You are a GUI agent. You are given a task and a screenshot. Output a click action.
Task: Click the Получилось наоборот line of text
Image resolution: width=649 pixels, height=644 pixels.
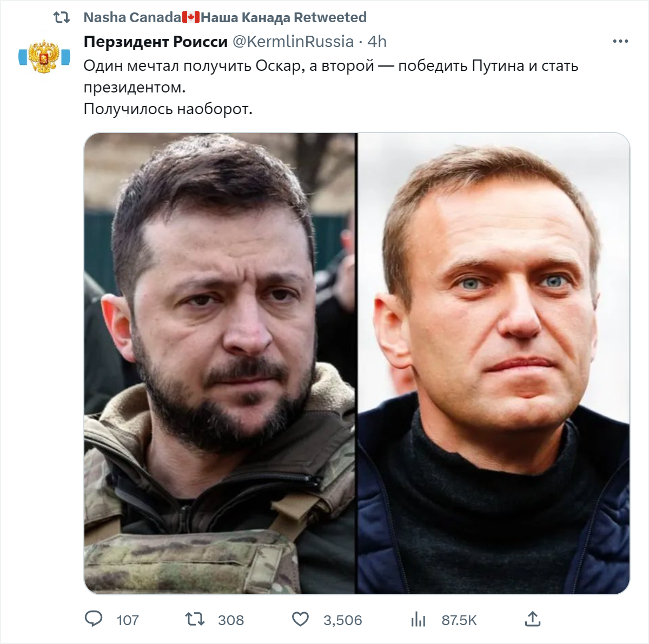pos(168,109)
